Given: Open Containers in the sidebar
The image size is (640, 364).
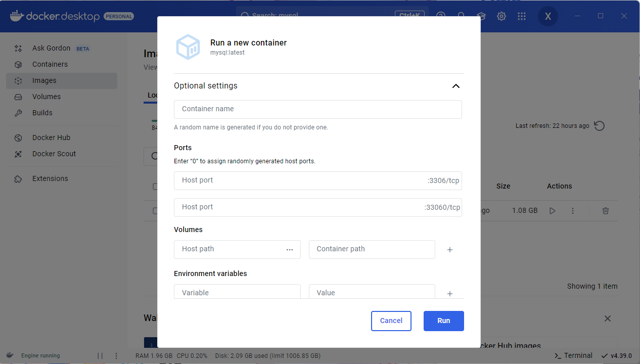Looking at the screenshot, I should pos(50,64).
